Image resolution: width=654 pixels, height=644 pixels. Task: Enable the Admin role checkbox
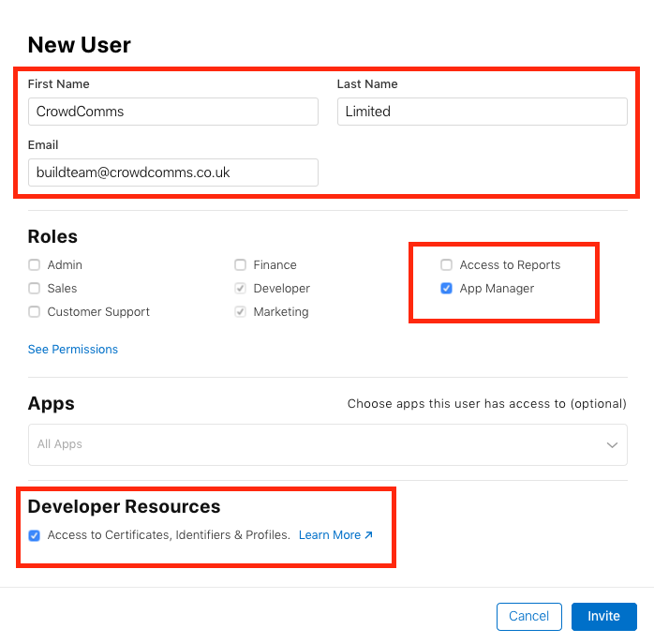[x=35, y=265]
